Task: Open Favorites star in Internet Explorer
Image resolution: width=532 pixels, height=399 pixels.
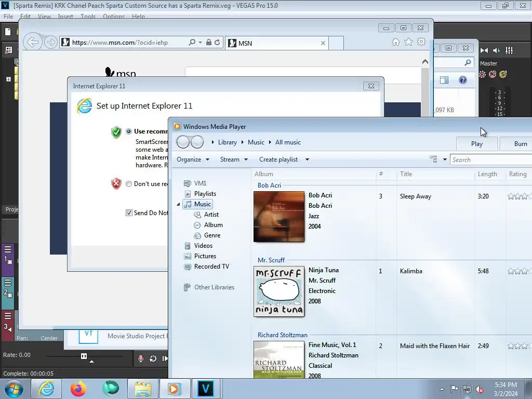Action: point(408,42)
